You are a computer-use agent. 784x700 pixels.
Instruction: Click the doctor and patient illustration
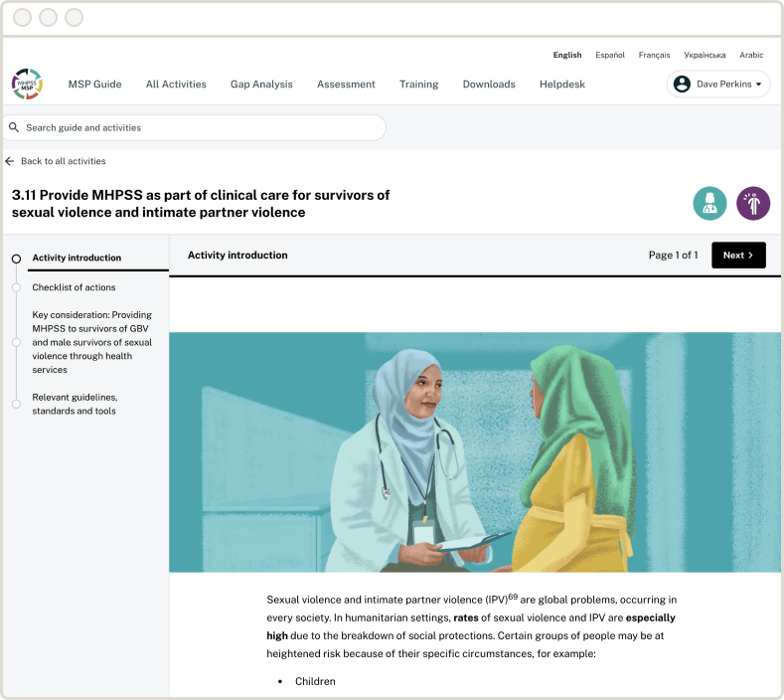(475, 452)
